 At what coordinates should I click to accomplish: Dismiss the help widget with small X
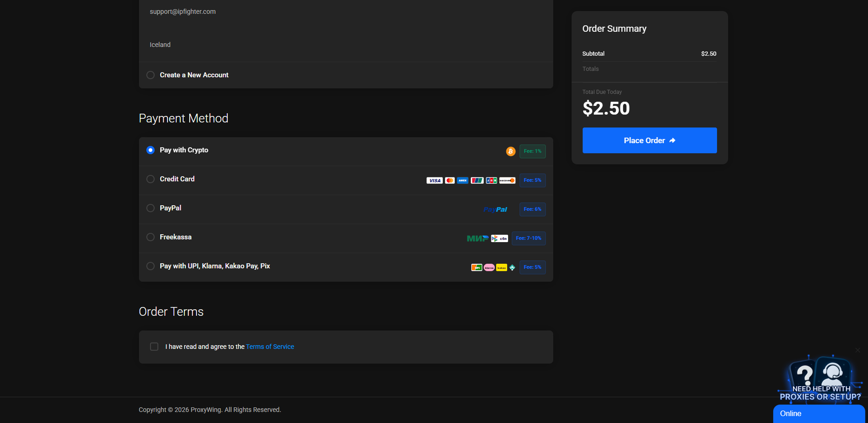click(x=858, y=350)
